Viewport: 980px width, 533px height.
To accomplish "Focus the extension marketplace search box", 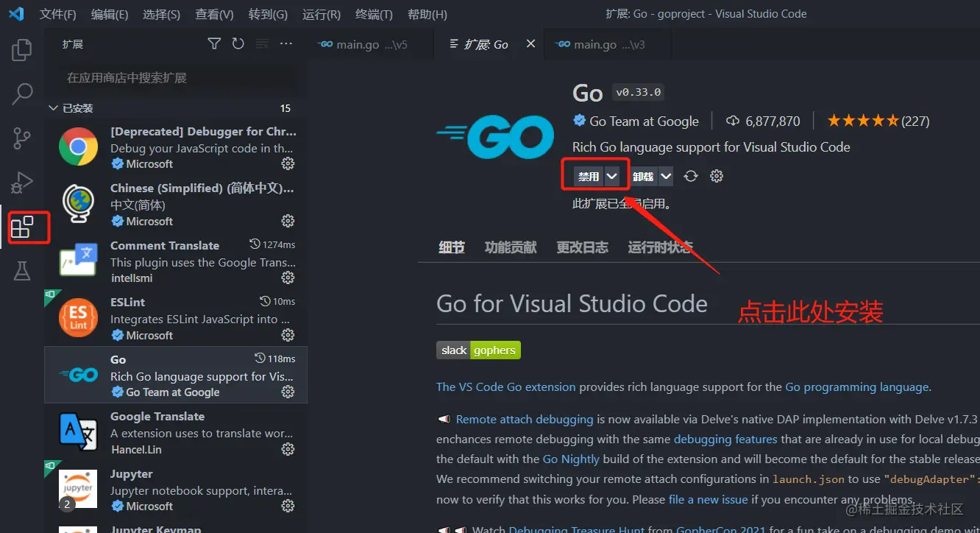I will pos(179,77).
